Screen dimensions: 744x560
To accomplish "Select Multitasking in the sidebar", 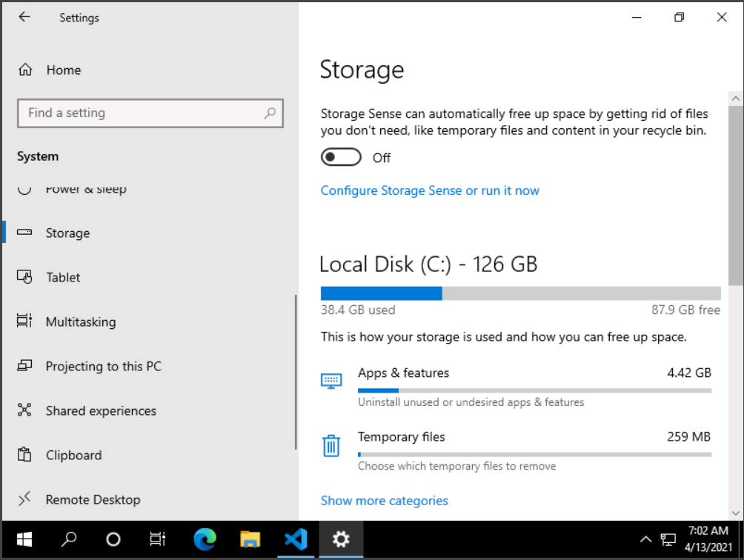I will coord(80,322).
